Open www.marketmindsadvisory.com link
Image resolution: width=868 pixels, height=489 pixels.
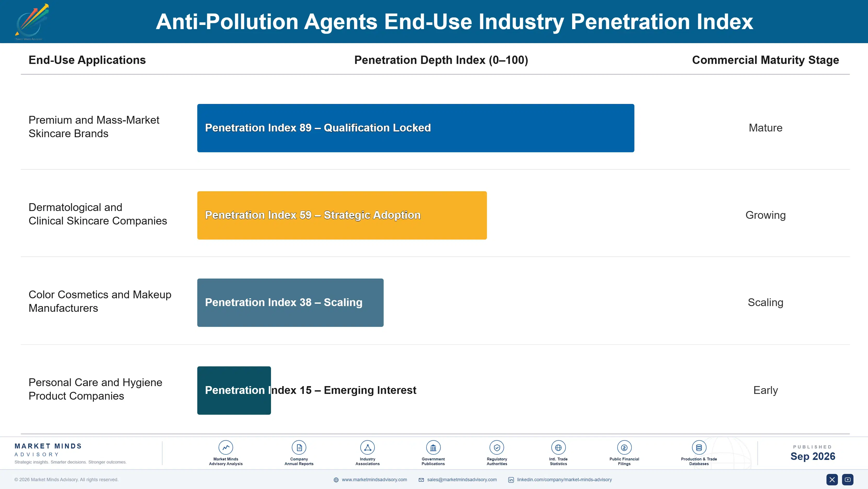click(374, 480)
